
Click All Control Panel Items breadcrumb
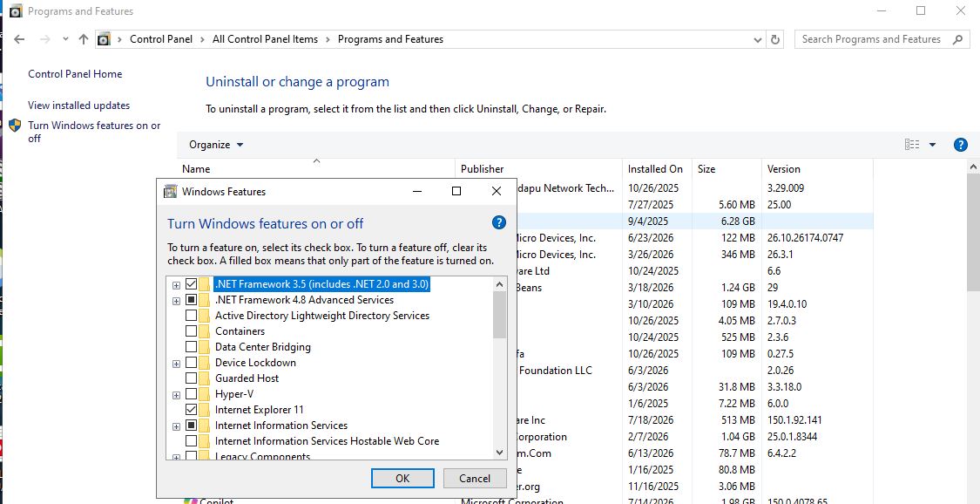pos(265,39)
